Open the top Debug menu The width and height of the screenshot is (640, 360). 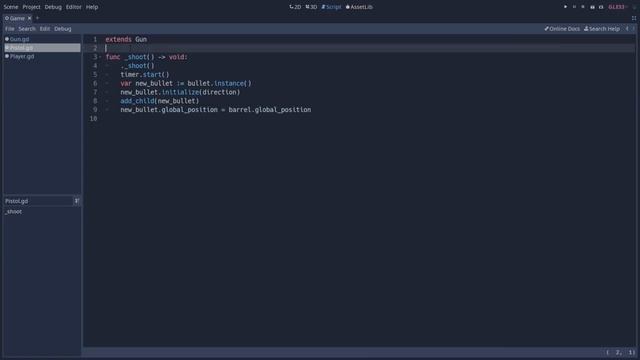coord(53,7)
